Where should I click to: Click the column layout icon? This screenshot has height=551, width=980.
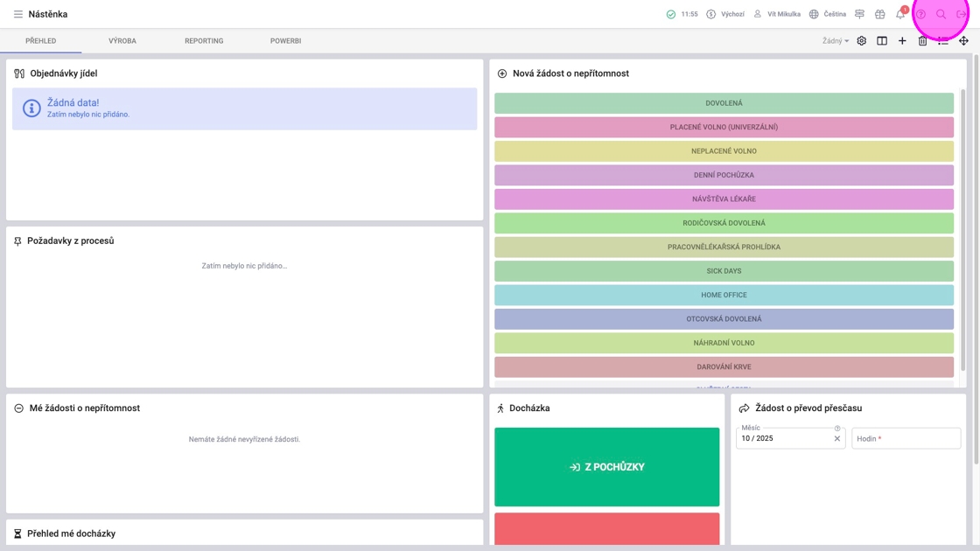click(x=882, y=40)
